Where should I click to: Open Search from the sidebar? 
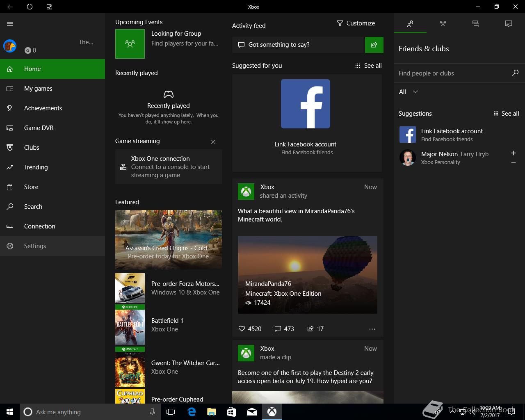52,207
